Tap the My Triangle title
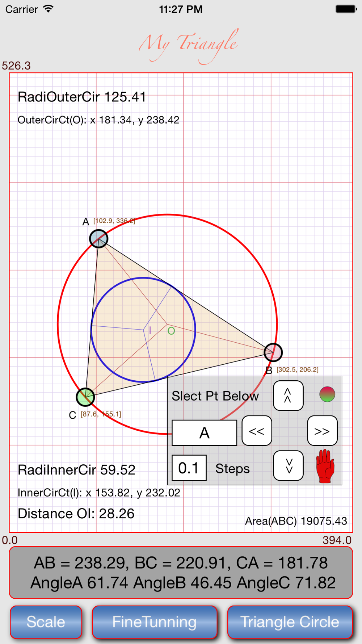Viewport: 362px width, 644px height. point(188,46)
